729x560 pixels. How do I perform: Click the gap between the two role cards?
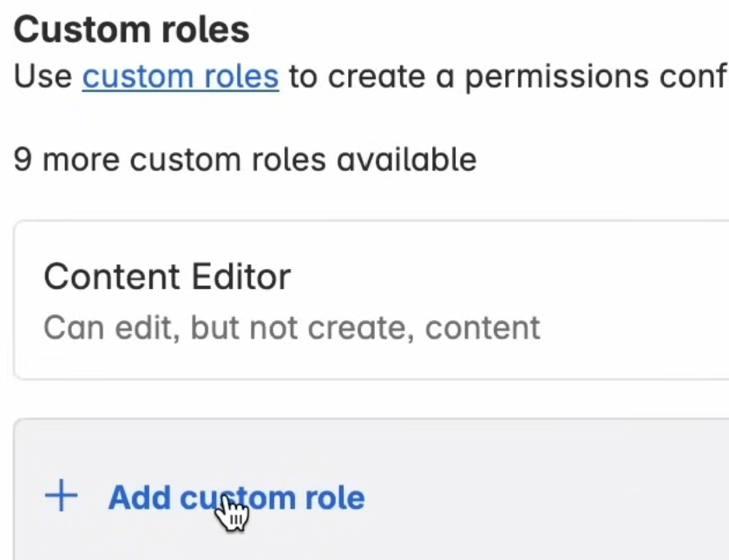click(373, 399)
